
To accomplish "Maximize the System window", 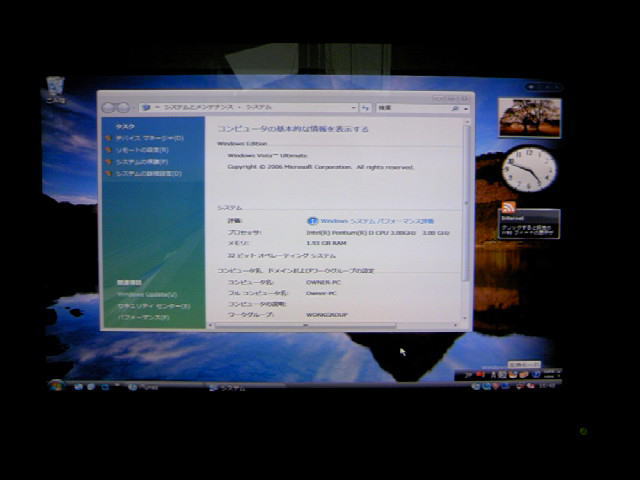I will pyautogui.click(x=451, y=98).
